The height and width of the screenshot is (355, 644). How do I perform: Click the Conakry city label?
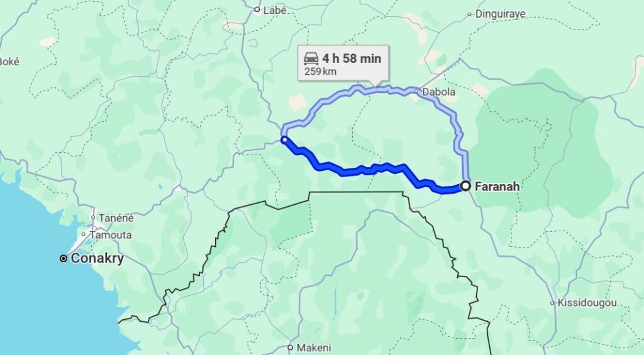(x=97, y=259)
